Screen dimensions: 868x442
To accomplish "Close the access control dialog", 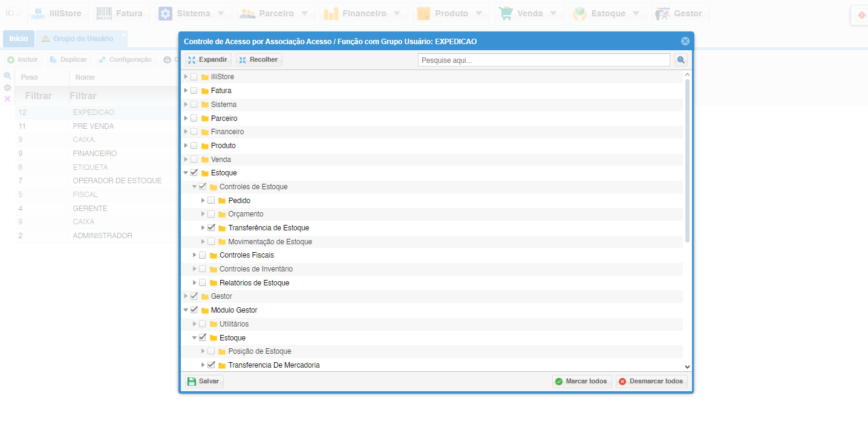I will [x=685, y=41].
